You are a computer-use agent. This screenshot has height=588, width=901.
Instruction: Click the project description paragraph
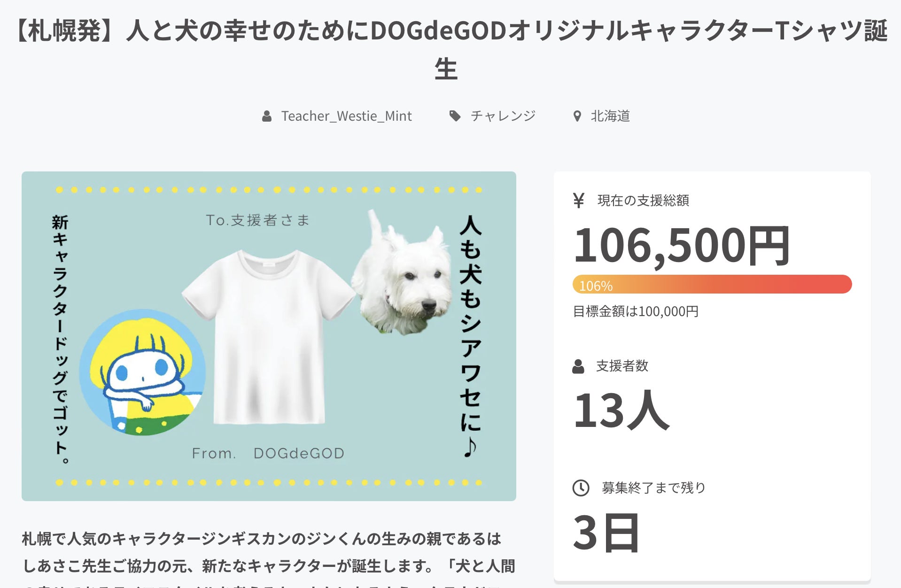[x=269, y=553]
